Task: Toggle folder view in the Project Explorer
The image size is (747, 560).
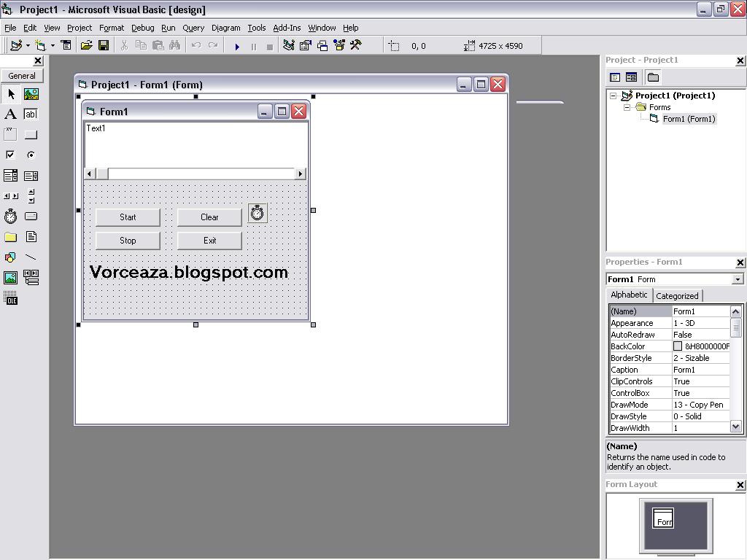Action: tap(651, 77)
